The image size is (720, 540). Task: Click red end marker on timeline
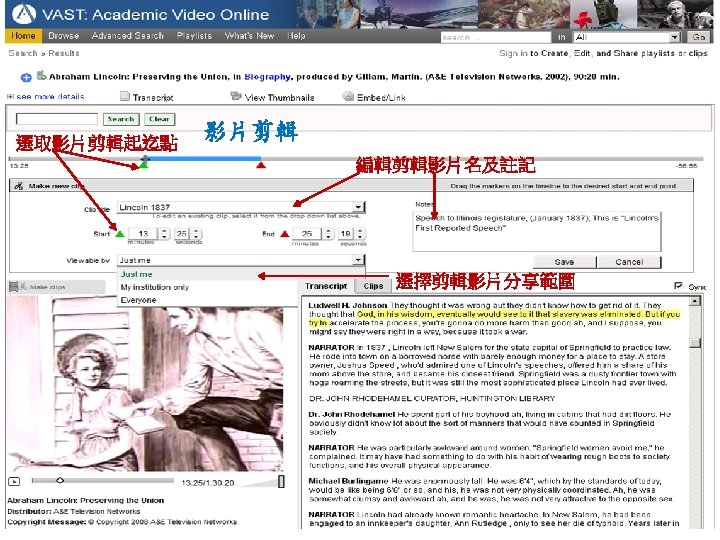click(x=261, y=164)
